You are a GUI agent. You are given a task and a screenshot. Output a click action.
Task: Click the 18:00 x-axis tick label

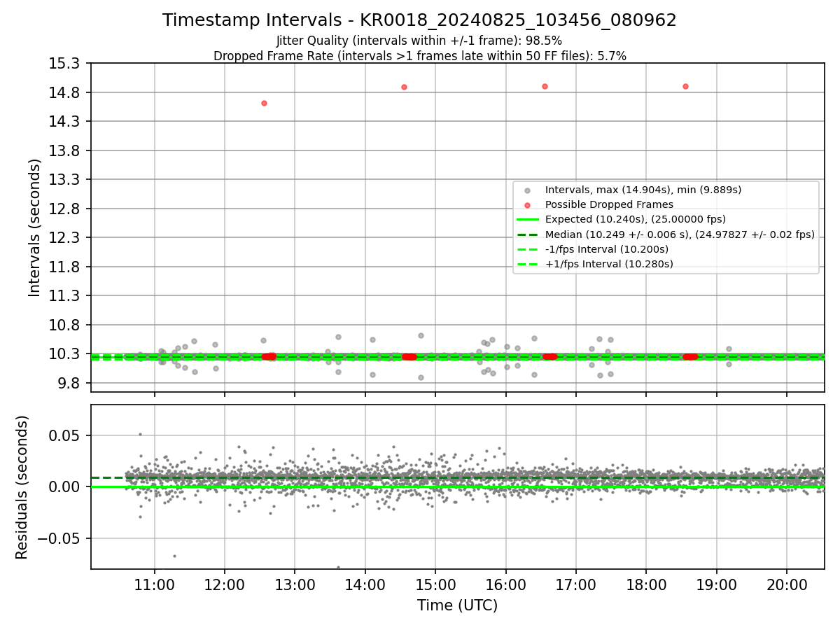[x=646, y=584]
